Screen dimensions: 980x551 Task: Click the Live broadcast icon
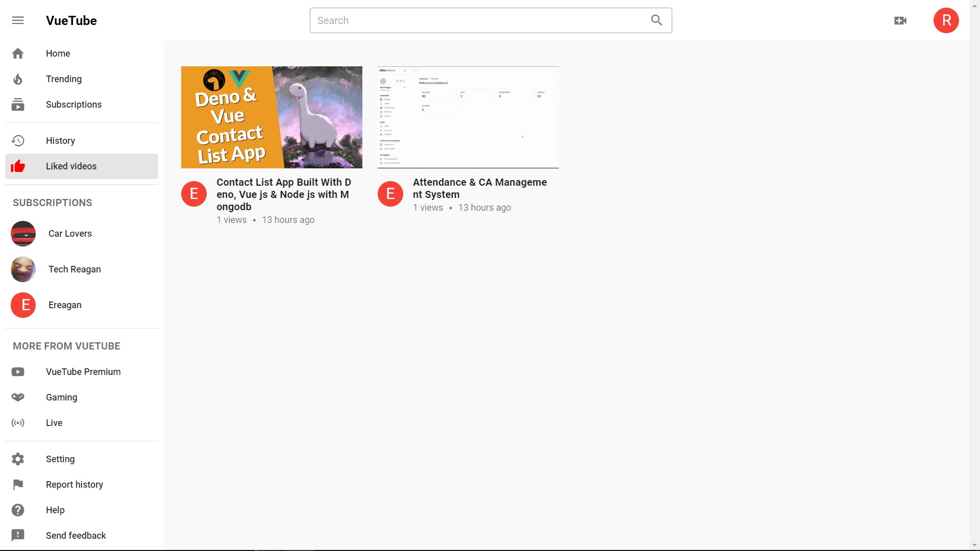tap(18, 423)
